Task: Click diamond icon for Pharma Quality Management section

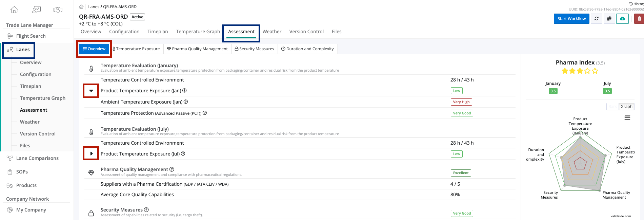Action: point(91,173)
